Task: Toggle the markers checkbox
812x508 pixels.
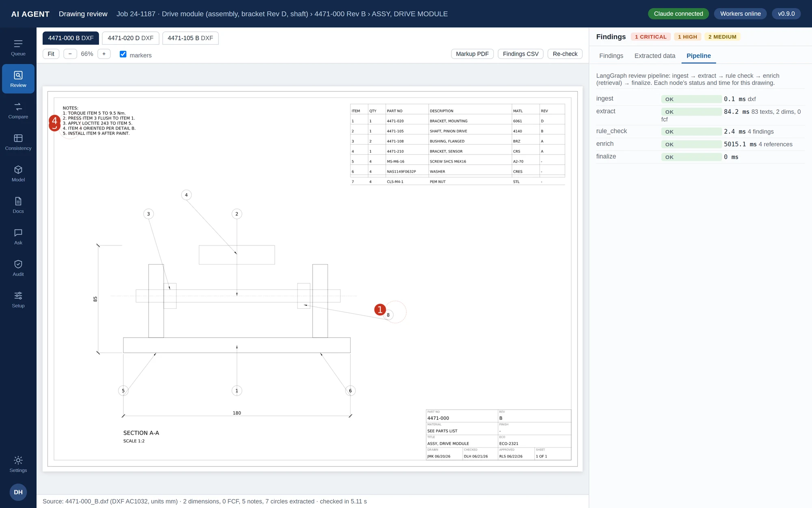Action: 123,54
